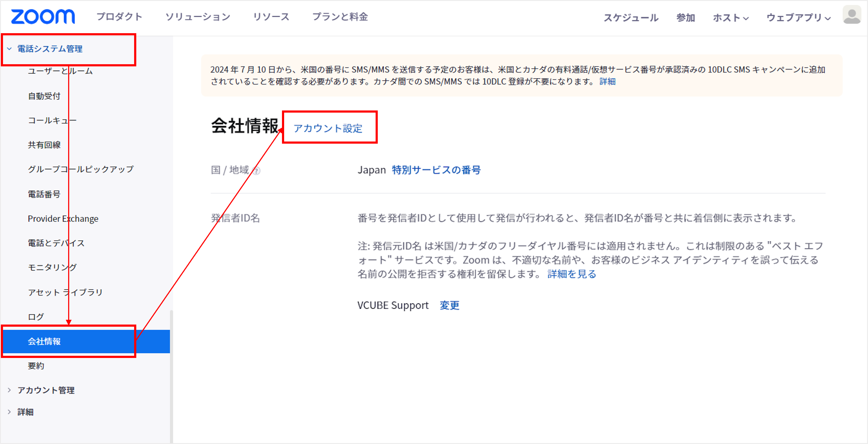Collapse the 電話システム管理 section
The height and width of the screenshot is (444, 868).
click(x=9, y=49)
